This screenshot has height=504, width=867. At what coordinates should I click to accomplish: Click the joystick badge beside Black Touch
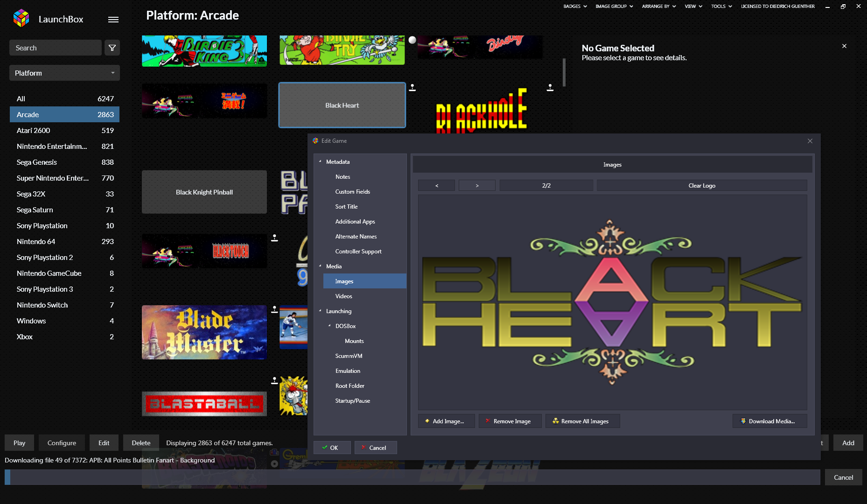274,238
